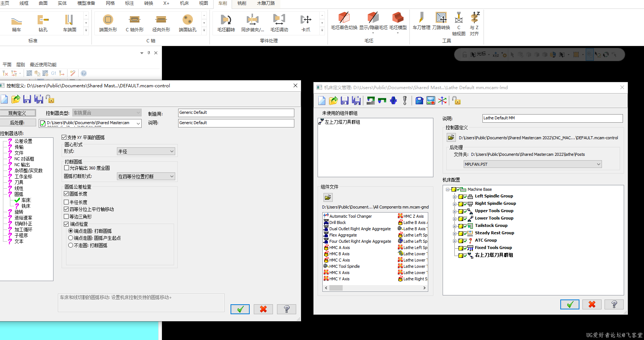The image size is (644, 340).
Task: Open the 机床 ribbon tab
Action: click(x=184, y=3)
